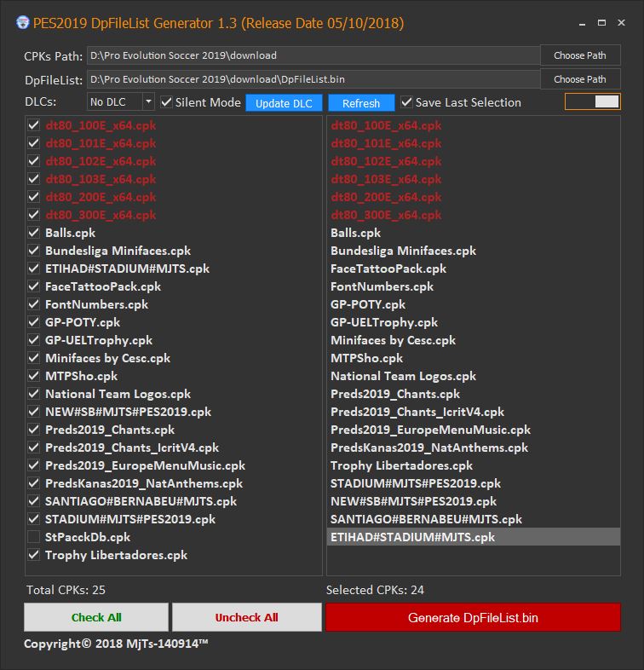Select GP-POTY.cpk in right list
Image resolution: width=644 pixels, height=670 pixels.
click(x=474, y=304)
